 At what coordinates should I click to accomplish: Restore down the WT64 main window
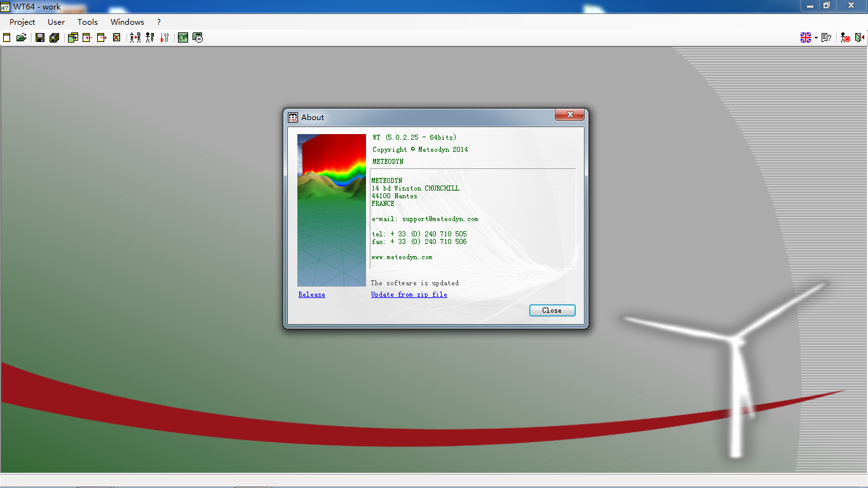(827, 6)
